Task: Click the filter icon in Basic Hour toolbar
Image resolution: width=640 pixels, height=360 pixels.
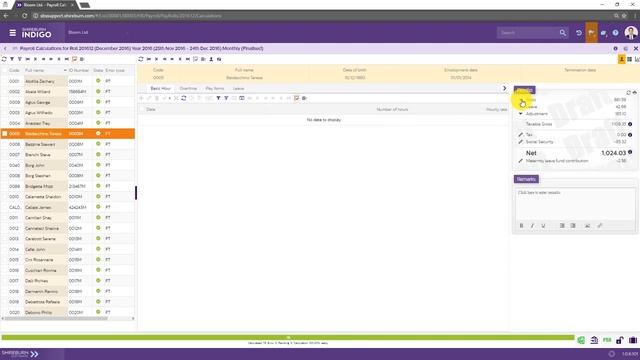Action: [x=218, y=98]
